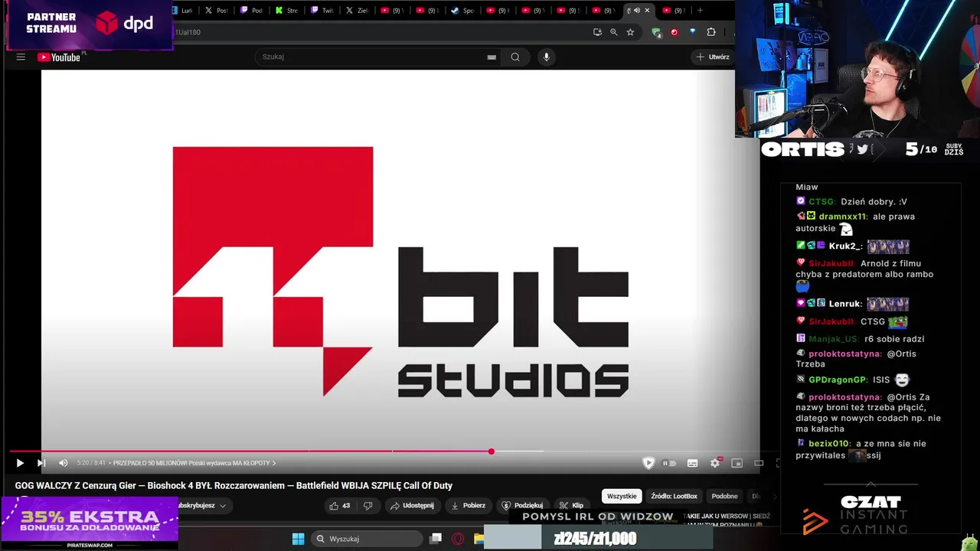980x551 pixels.
Task: Open the green shield extension with badge
Action: [x=656, y=32]
